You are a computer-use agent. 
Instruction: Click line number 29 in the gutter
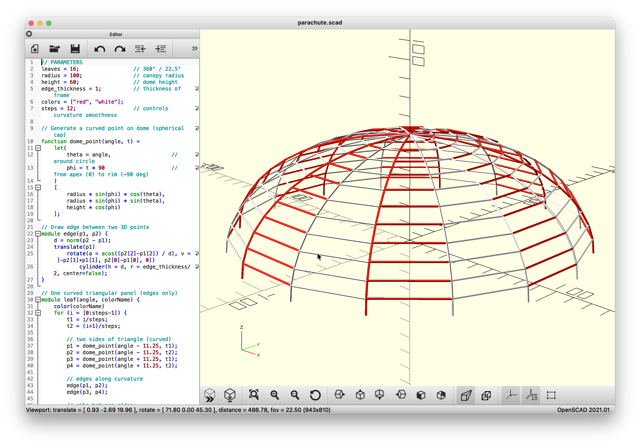30,293
